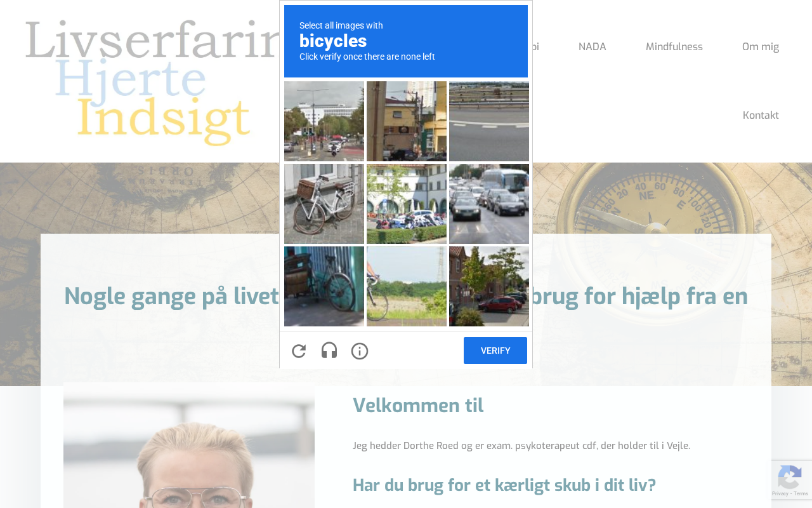Open the captcha help info icon
Screen dimensions: 812x508
360,351
